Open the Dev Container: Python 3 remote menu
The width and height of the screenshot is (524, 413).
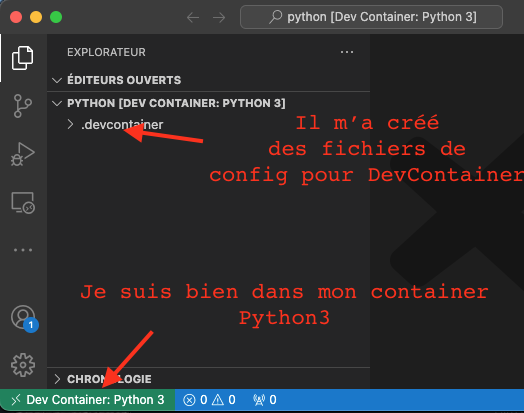pyautogui.click(x=87, y=400)
